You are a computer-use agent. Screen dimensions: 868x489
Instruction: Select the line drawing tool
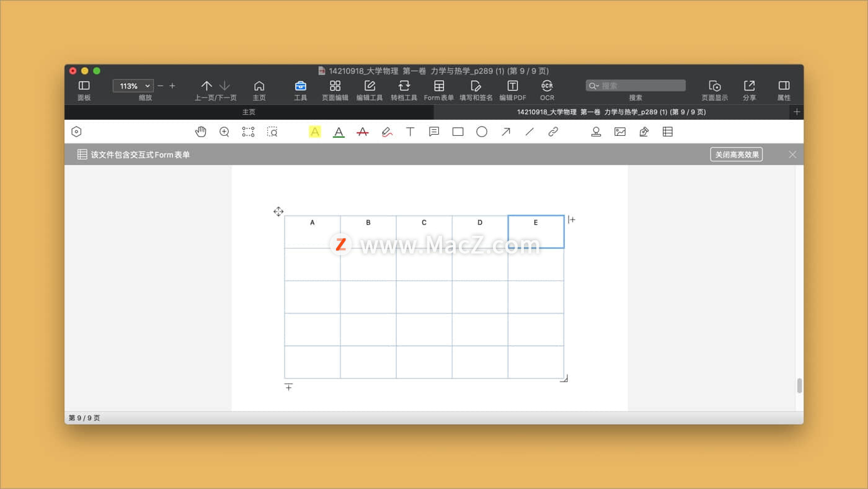point(529,132)
